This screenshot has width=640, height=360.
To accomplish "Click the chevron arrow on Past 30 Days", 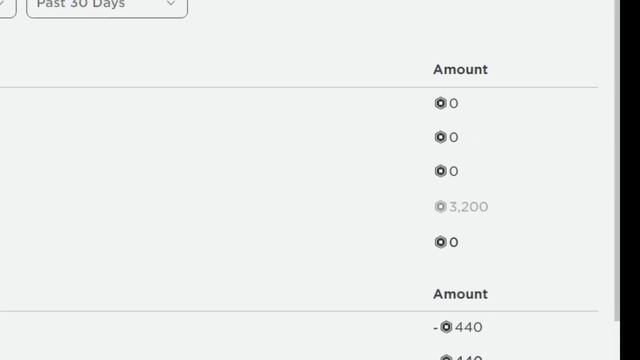I will [x=171, y=4].
